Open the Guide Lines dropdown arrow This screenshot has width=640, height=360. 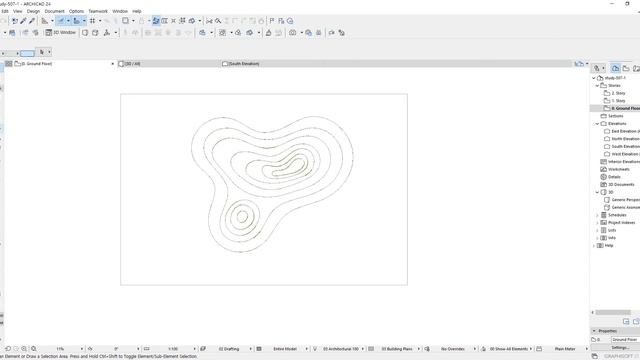[x=68, y=21]
